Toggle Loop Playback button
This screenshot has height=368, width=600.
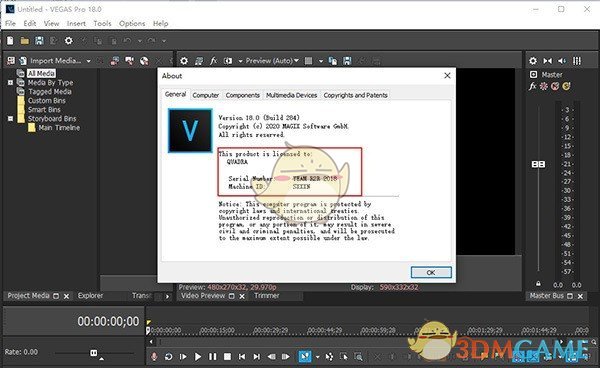click(x=168, y=357)
